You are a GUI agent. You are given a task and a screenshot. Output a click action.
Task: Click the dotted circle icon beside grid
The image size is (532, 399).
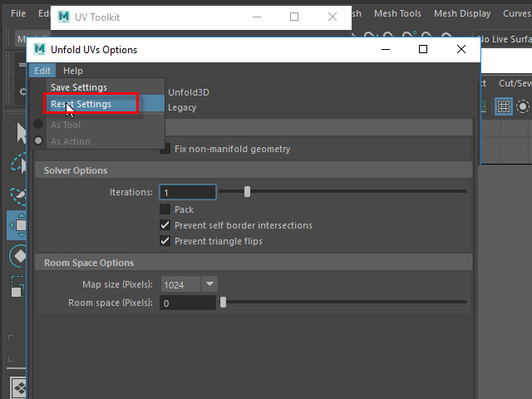tap(523, 106)
